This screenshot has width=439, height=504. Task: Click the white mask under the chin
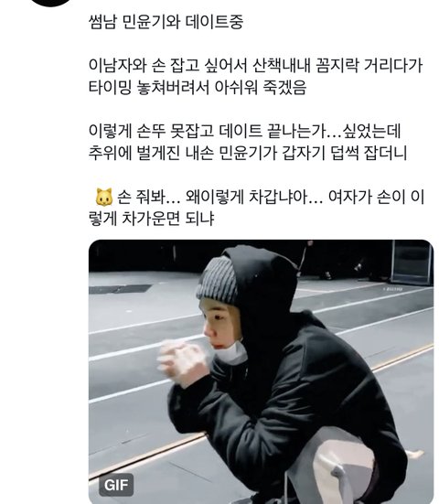[x=230, y=353]
